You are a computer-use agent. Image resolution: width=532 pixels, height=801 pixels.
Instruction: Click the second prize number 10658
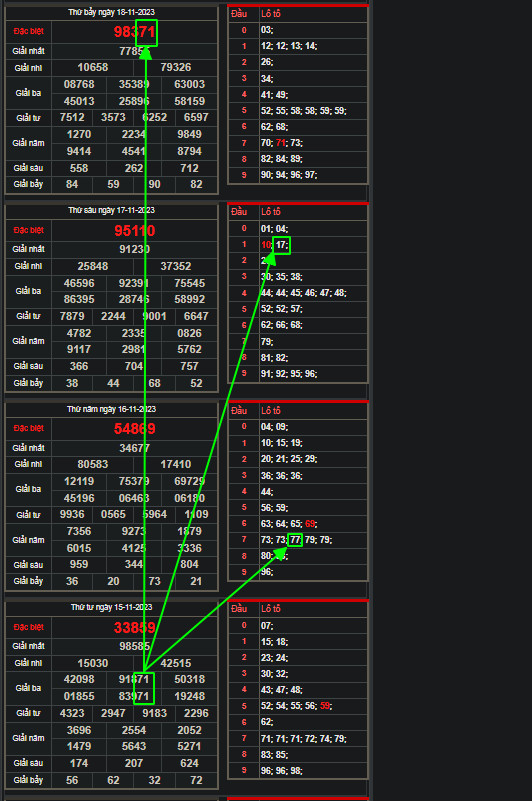pos(92,67)
